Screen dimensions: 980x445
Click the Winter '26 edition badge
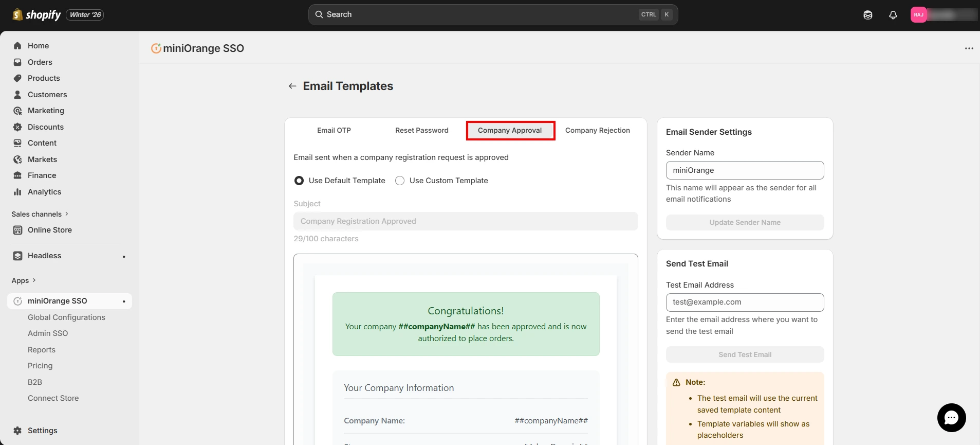click(x=85, y=15)
